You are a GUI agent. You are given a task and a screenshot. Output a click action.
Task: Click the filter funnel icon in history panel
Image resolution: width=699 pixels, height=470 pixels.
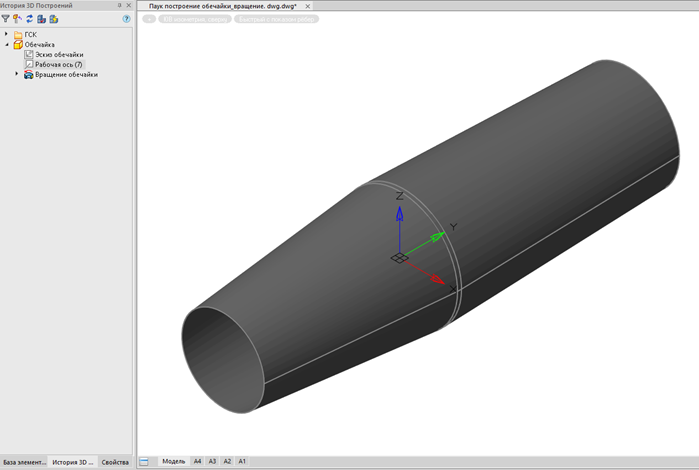[x=6, y=19]
